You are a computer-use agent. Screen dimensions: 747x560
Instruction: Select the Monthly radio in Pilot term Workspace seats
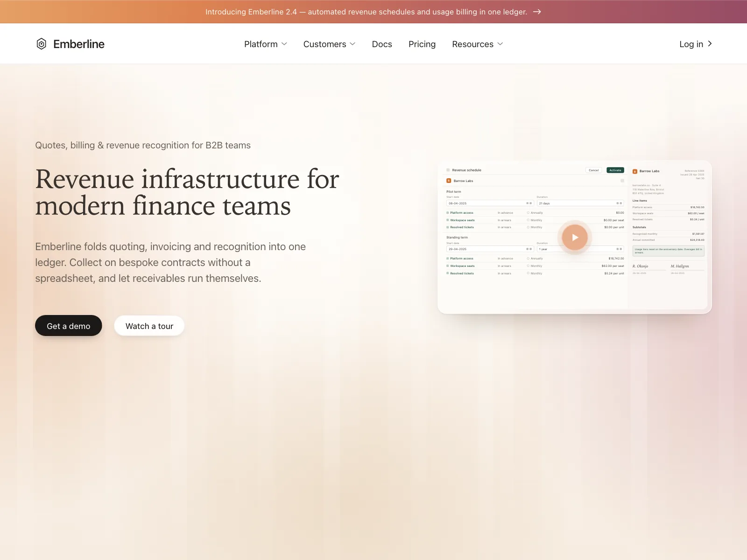coord(528,220)
